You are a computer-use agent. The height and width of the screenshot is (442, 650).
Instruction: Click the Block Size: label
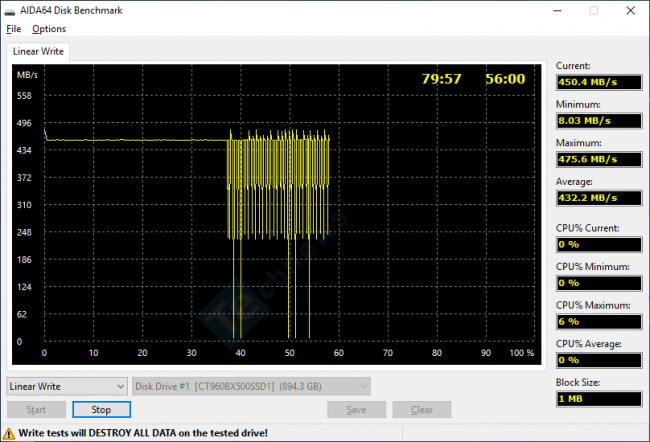578,382
